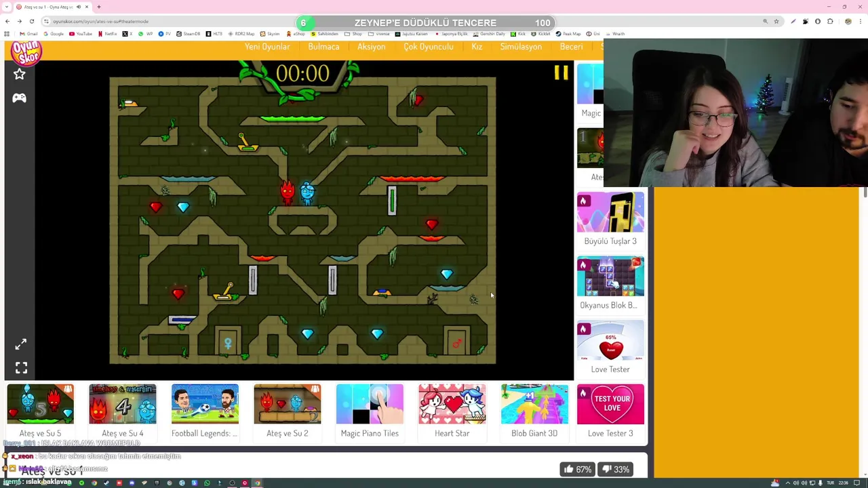
Task: Open the Chrome profile avatar
Action: (848, 21)
